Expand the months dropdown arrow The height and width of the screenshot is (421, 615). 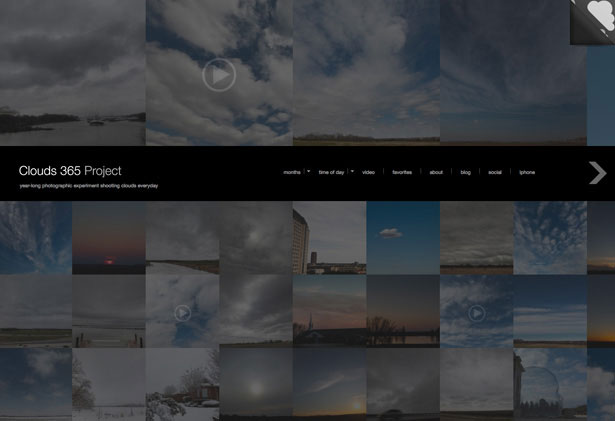[x=309, y=171]
